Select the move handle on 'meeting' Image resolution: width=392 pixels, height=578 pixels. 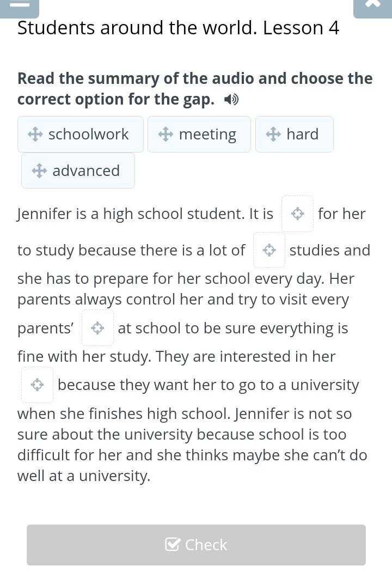[x=166, y=134]
